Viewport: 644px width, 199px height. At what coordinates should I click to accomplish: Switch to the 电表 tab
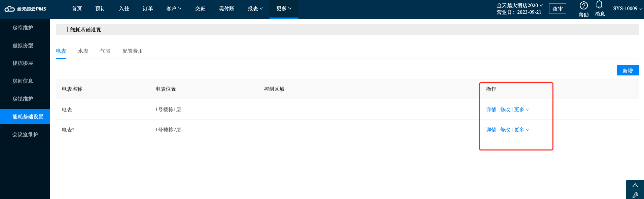tap(61, 51)
